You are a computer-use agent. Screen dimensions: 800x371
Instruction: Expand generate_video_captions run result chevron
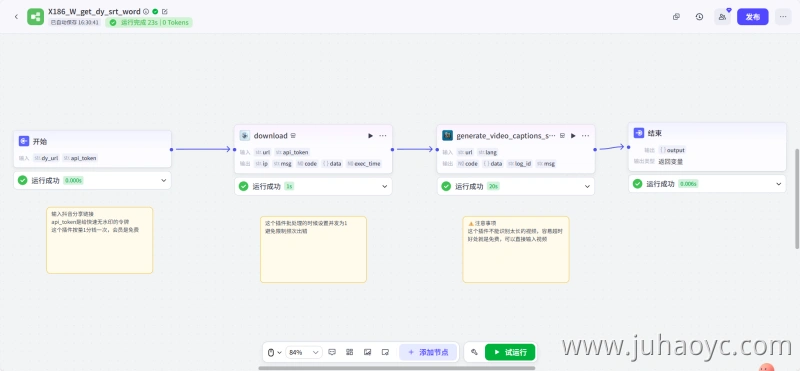tap(587, 186)
